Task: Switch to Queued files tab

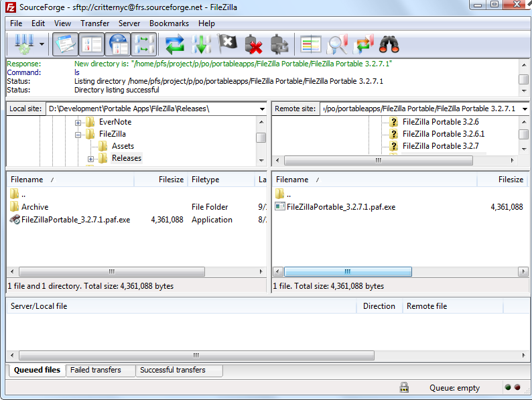Action: 37,370
